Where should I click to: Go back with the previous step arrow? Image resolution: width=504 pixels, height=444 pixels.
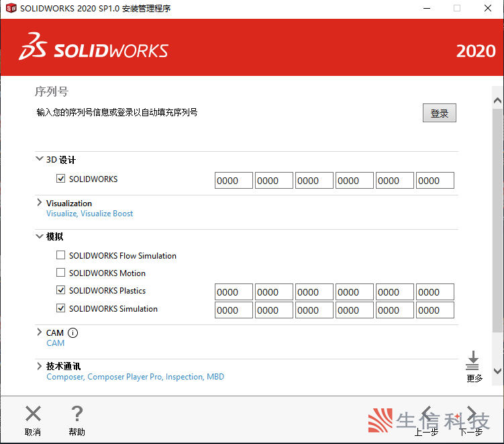pos(427,413)
